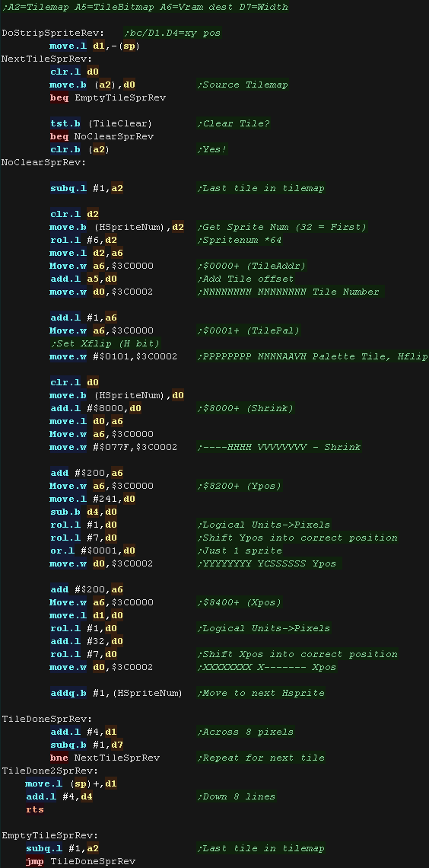This screenshot has width=429, height=868.
Task: Click the 'Set Xflip (H bit)' comment
Action: coord(104,343)
